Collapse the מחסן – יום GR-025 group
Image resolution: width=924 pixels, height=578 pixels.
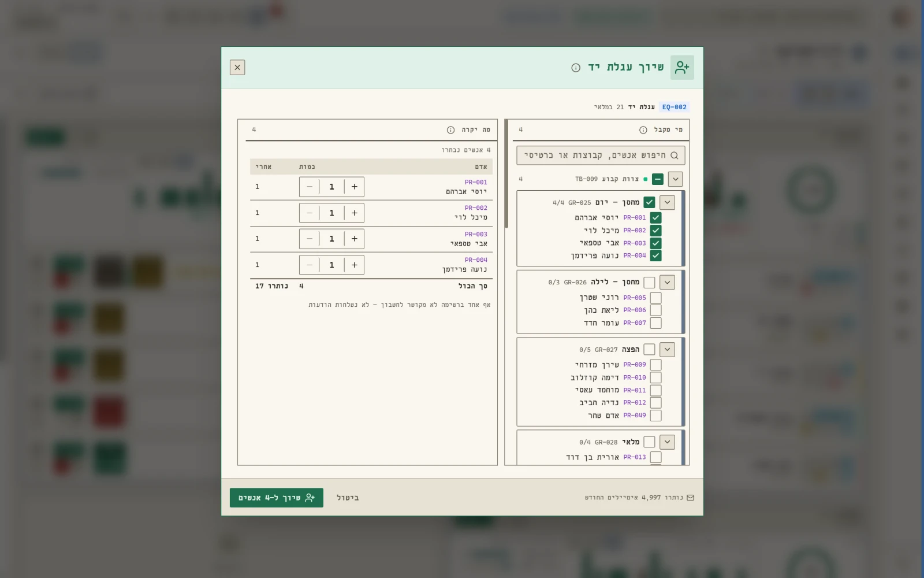click(x=667, y=202)
